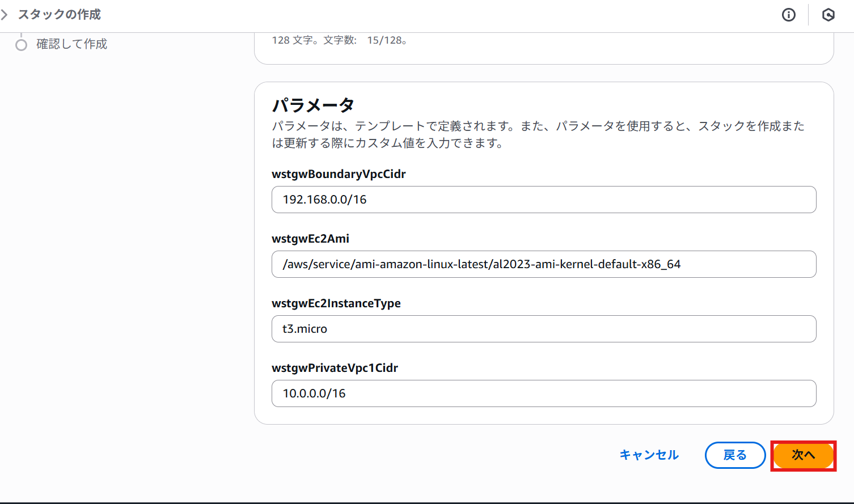This screenshot has height=504, width=854.
Task: Click the hexagon settings icon at top right
Action: click(x=828, y=15)
